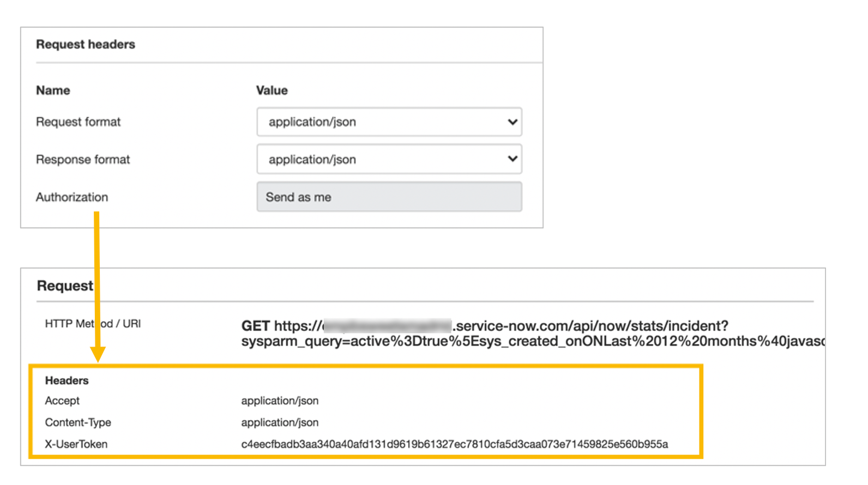Select application/json in the Response format combo box
The width and height of the screenshot is (868, 485).
pos(388,159)
